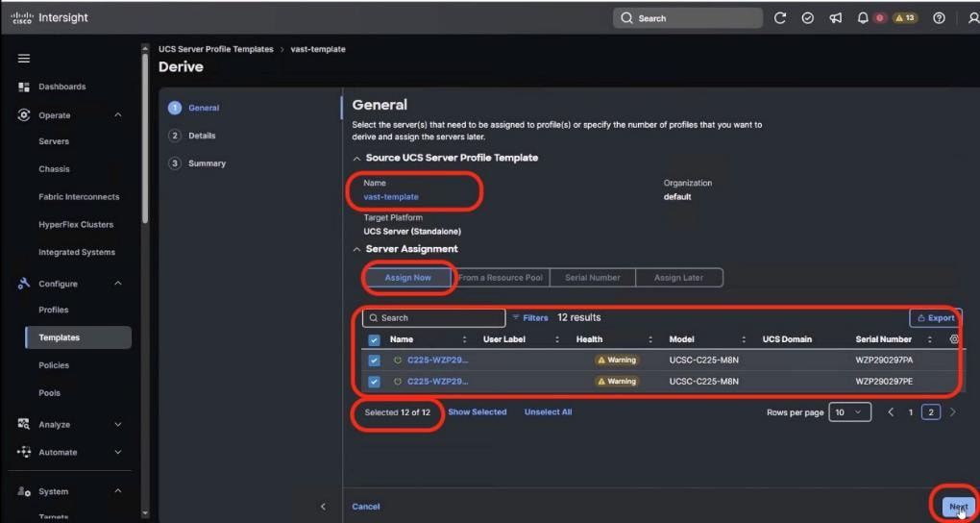Click the Configure wrench icon
This screenshot has width=980, height=523.
pos(24,284)
